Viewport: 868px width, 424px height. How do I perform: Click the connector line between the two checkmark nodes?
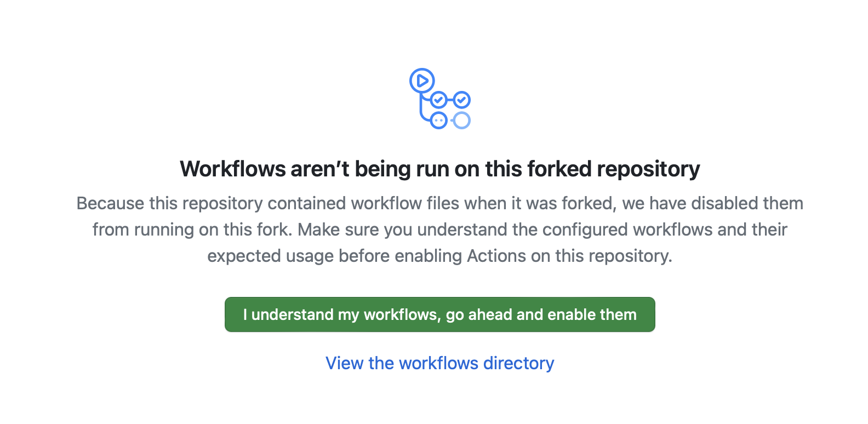click(450, 100)
